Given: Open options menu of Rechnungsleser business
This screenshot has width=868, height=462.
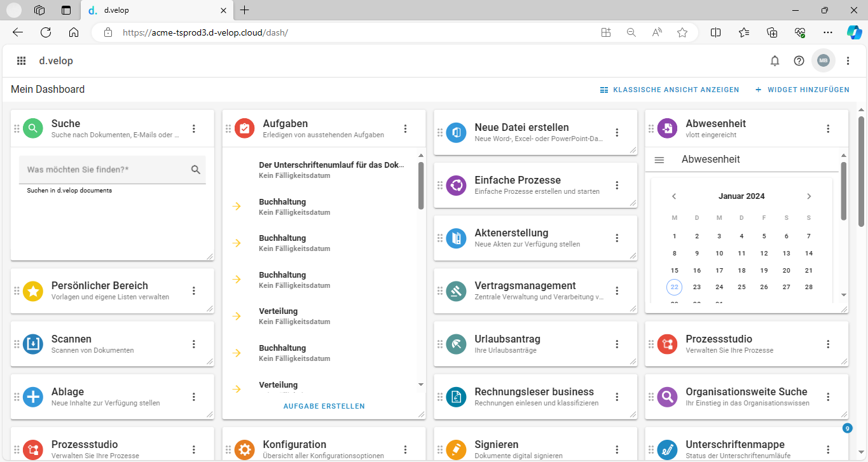Looking at the screenshot, I should (617, 397).
